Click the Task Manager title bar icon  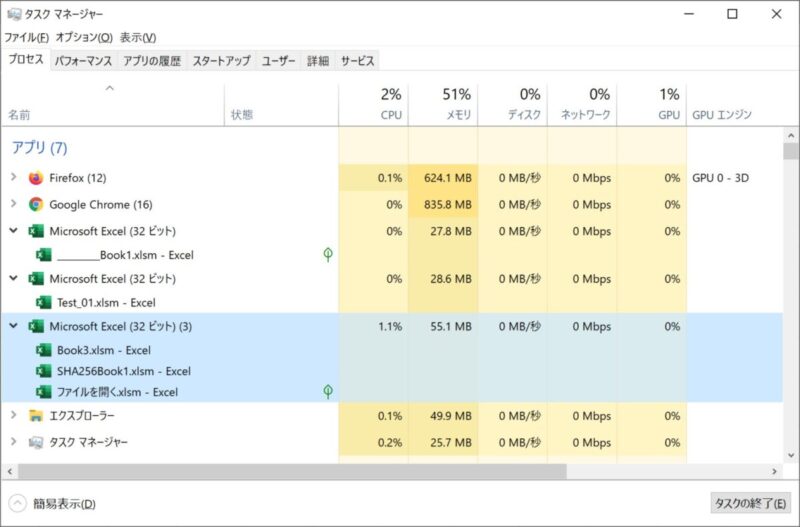[14, 14]
